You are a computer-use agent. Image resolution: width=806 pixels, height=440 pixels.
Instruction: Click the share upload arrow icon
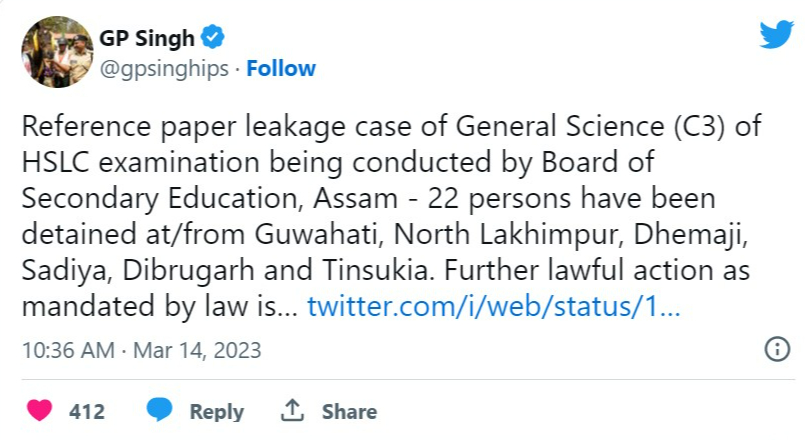(x=292, y=411)
